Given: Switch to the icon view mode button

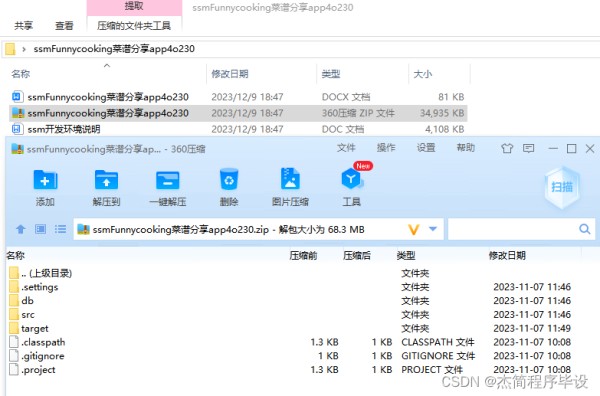Looking at the screenshot, I should click(41, 229).
